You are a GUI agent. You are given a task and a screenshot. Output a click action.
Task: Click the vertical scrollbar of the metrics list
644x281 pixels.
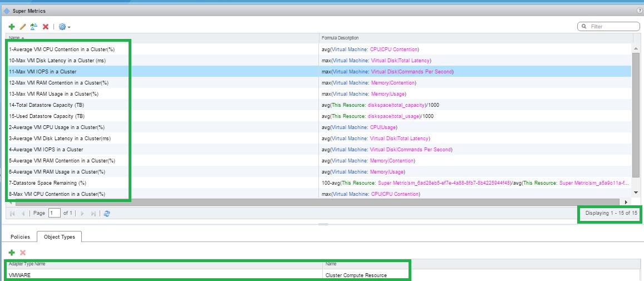636,111
